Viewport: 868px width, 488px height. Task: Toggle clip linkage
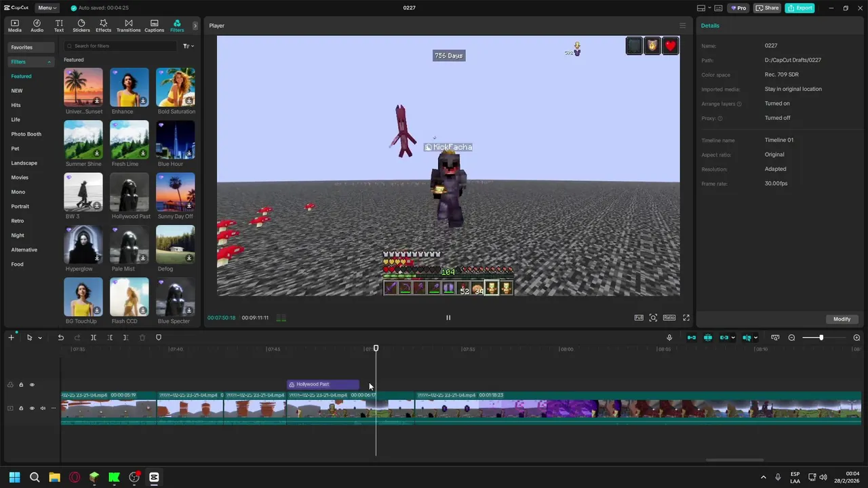(x=724, y=338)
